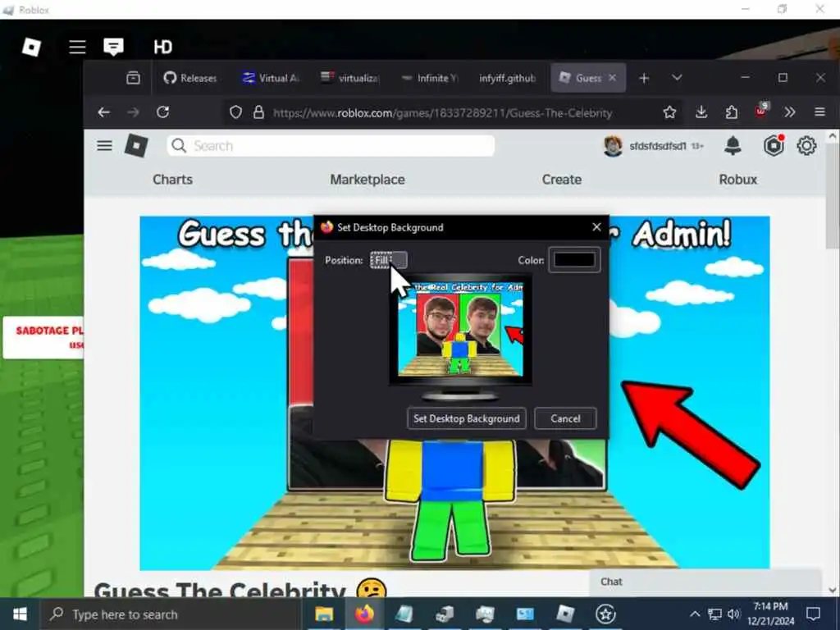The width and height of the screenshot is (840, 630).
Task: Open the Firefox extensions icon
Action: coord(731,112)
